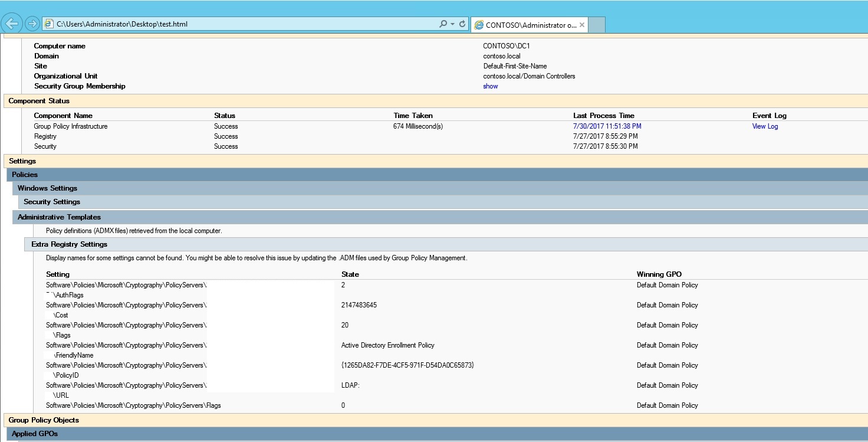Click the LDAP: state value

point(350,385)
